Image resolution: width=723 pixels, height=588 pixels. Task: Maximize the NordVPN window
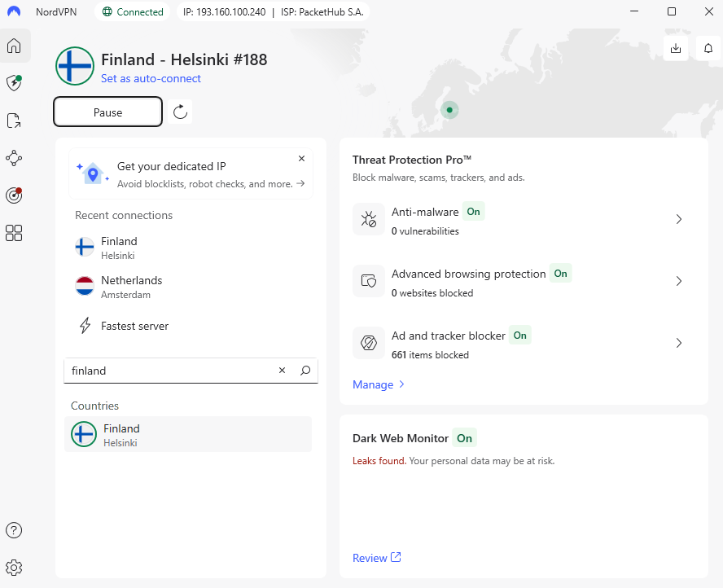click(672, 11)
